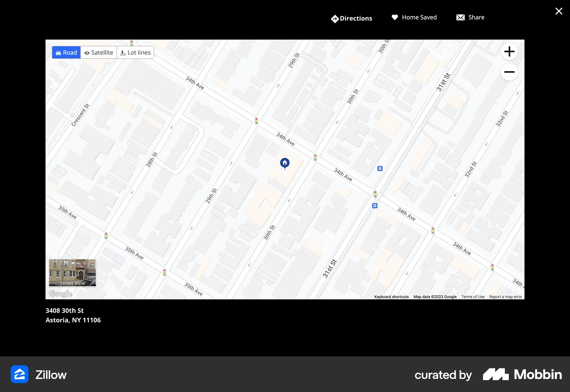
Task: Keep Road view selected
Action: [66, 52]
